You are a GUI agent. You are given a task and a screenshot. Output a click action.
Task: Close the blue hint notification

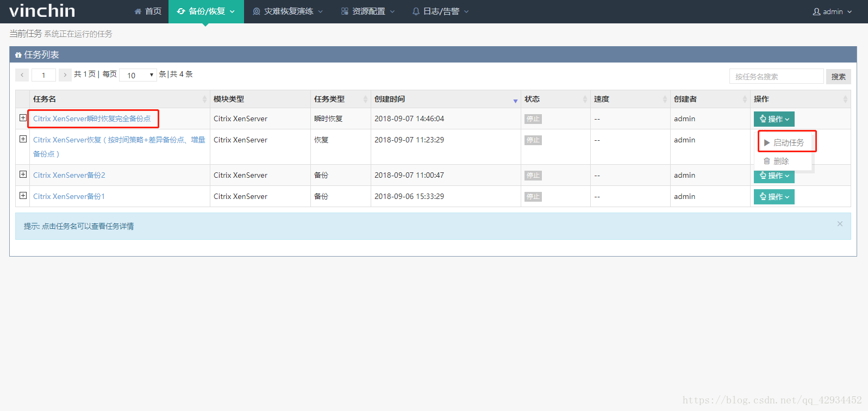[840, 224]
